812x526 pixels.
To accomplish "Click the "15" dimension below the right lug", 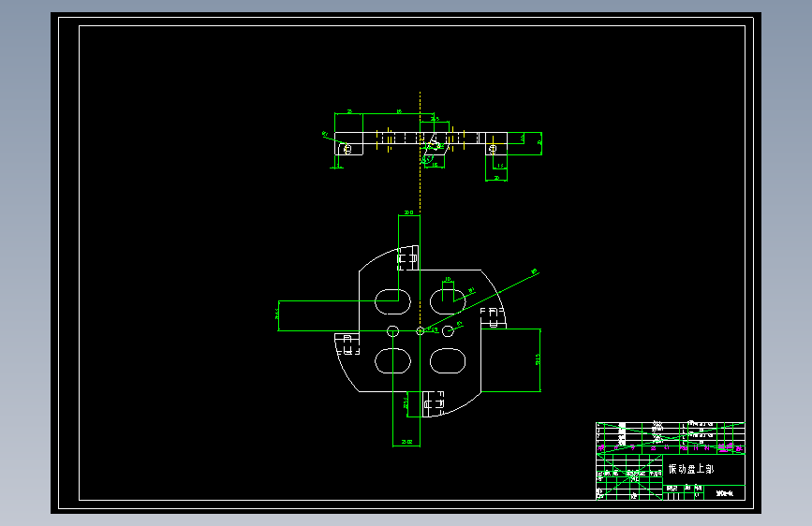I will (500, 166).
